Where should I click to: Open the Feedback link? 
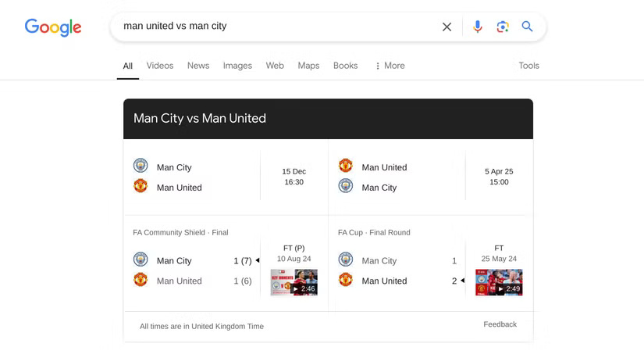500,324
